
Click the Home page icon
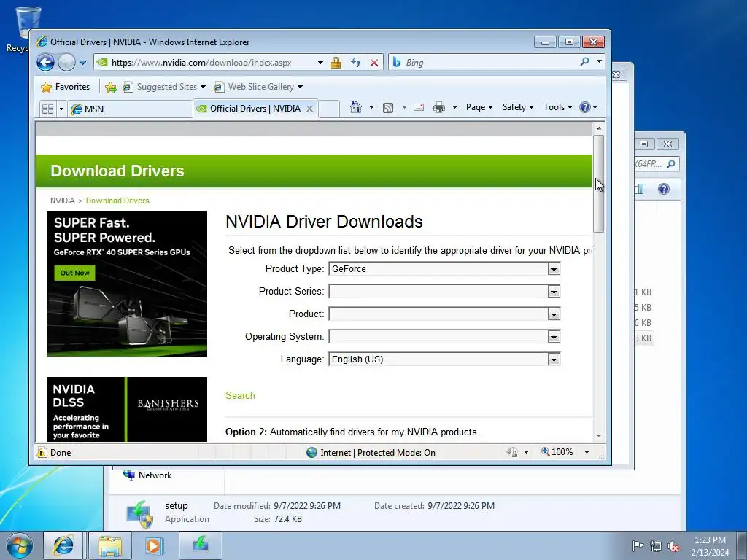tap(356, 107)
